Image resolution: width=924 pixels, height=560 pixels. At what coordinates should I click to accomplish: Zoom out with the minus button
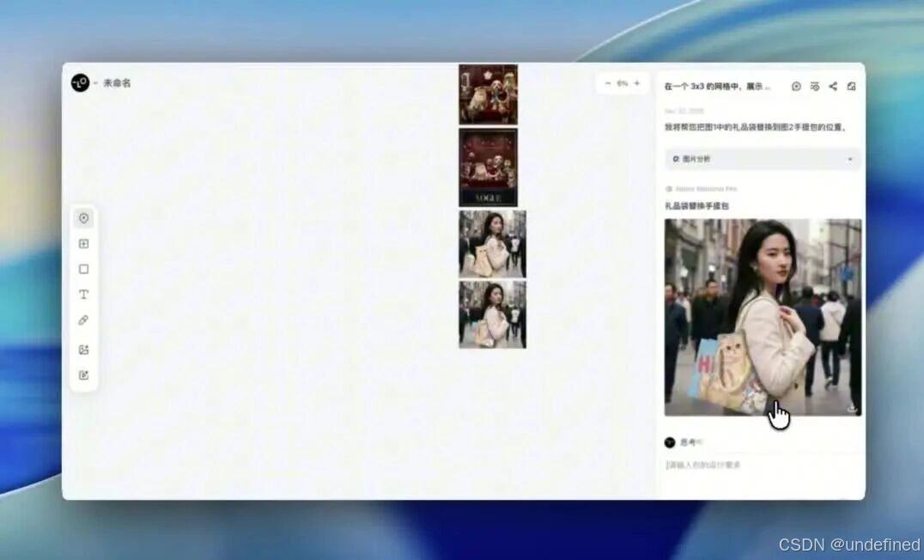[608, 83]
